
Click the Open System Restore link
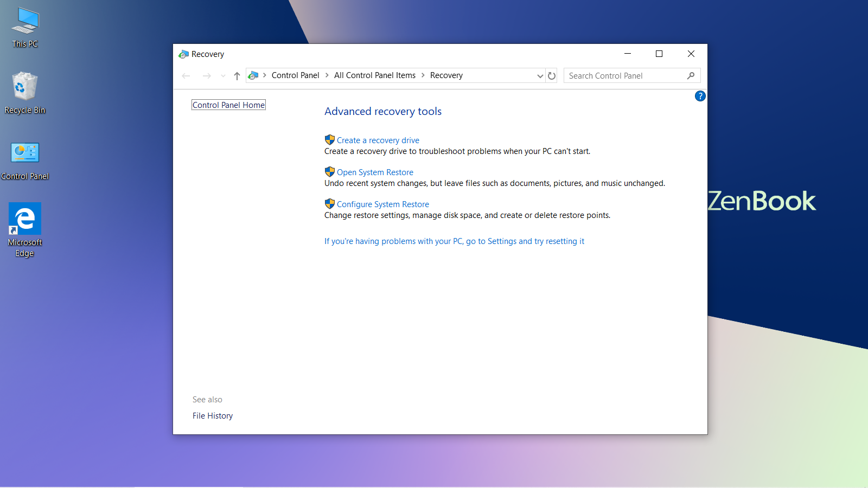375,172
